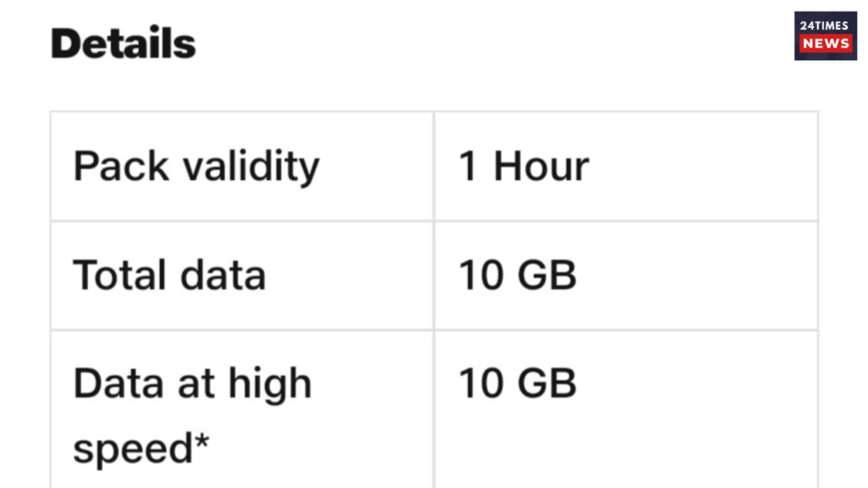This screenshot has width=868, height=488.
Task: Select the Details heading
Action: pos(123,43)
